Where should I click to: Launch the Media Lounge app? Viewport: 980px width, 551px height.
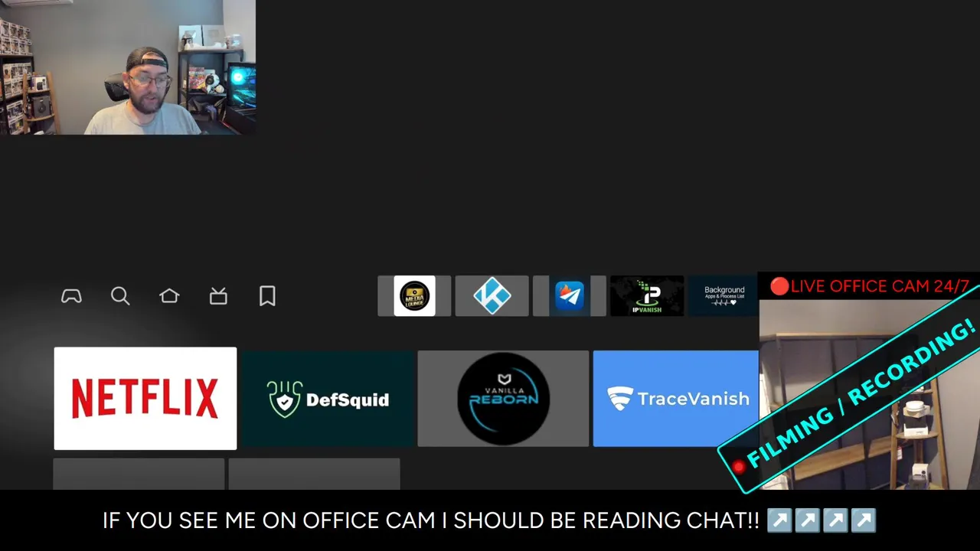point(414,296)
